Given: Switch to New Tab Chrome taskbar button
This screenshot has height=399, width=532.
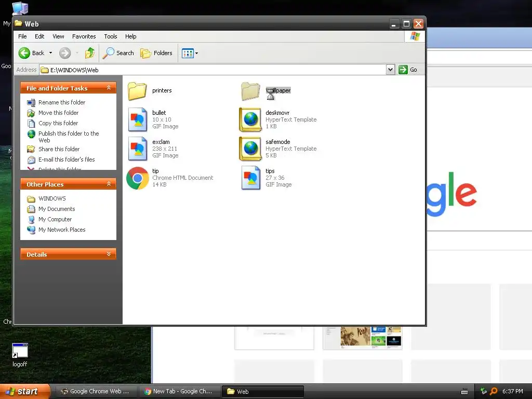Looking at the screenshot, I should (x=179, y=392).
